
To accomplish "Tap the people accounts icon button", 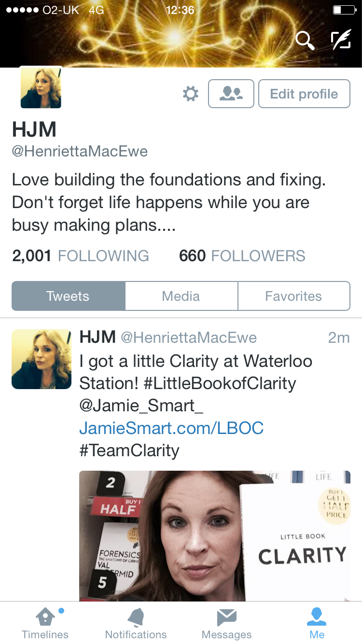I will [x=231, y=94].
